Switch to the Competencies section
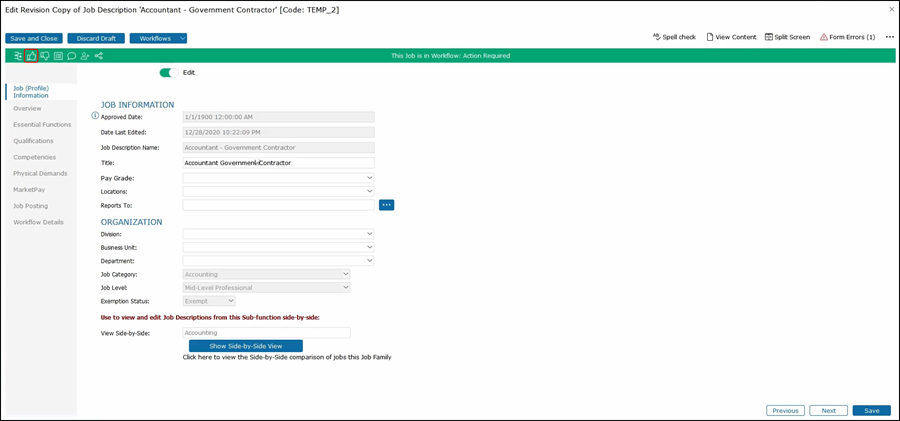Image resolution: width=900 pixels, height=421 pixels. (x=35, y=157)
